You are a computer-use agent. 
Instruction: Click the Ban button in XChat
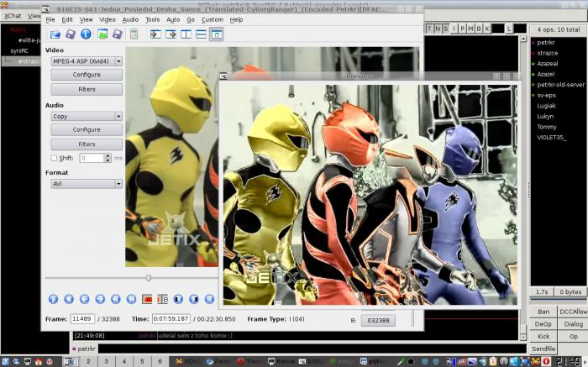(x=543, y=312)
